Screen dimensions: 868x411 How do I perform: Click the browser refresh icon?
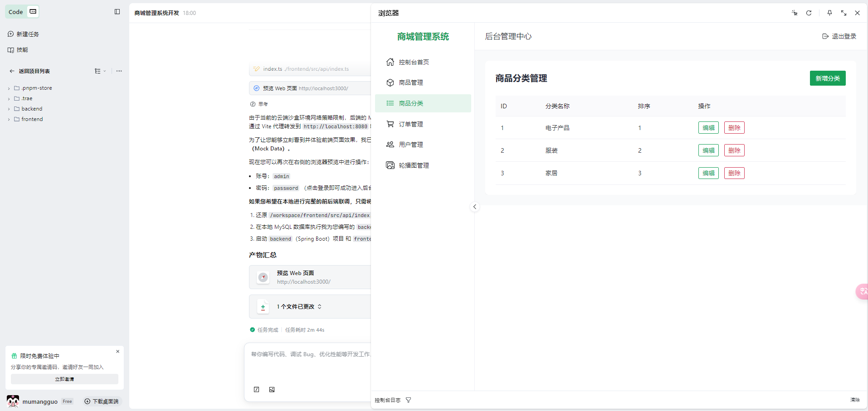pyautogui.click(x=809, y=13)
